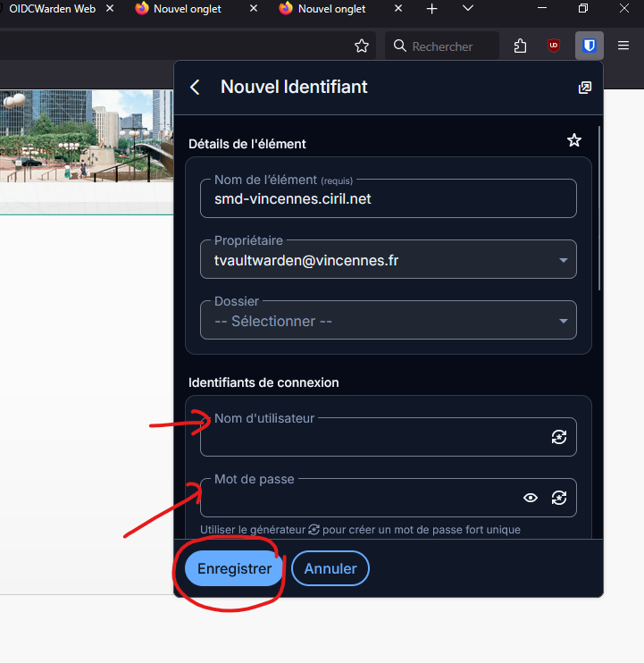Open the list all tabs chevron
This screenshot has height=663, width=644.
[468, 8]
